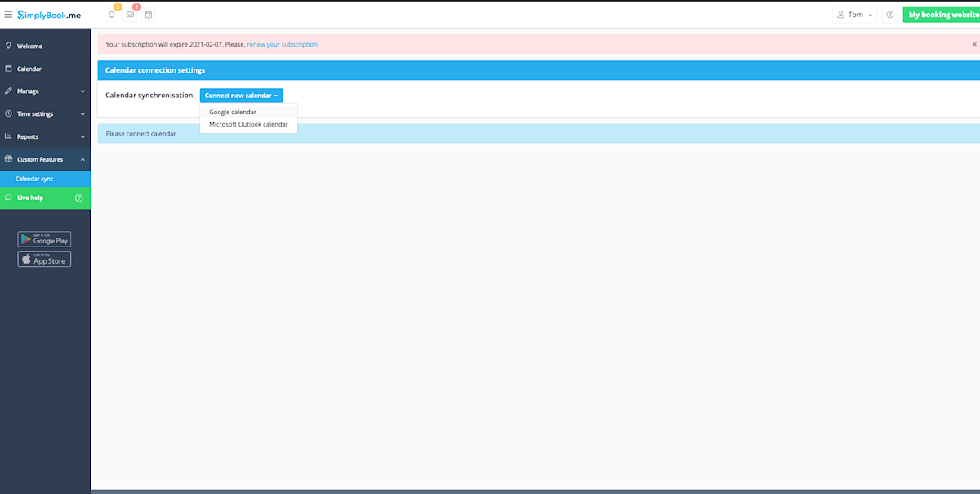Open the Tom account dropdown

pyautogui.click(x=854, y=14)
